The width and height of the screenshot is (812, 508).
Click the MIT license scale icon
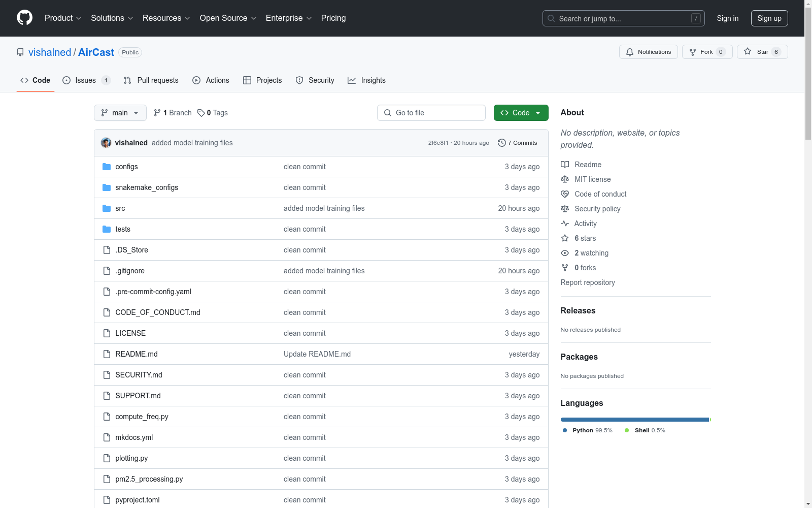[x=565, y=179]
